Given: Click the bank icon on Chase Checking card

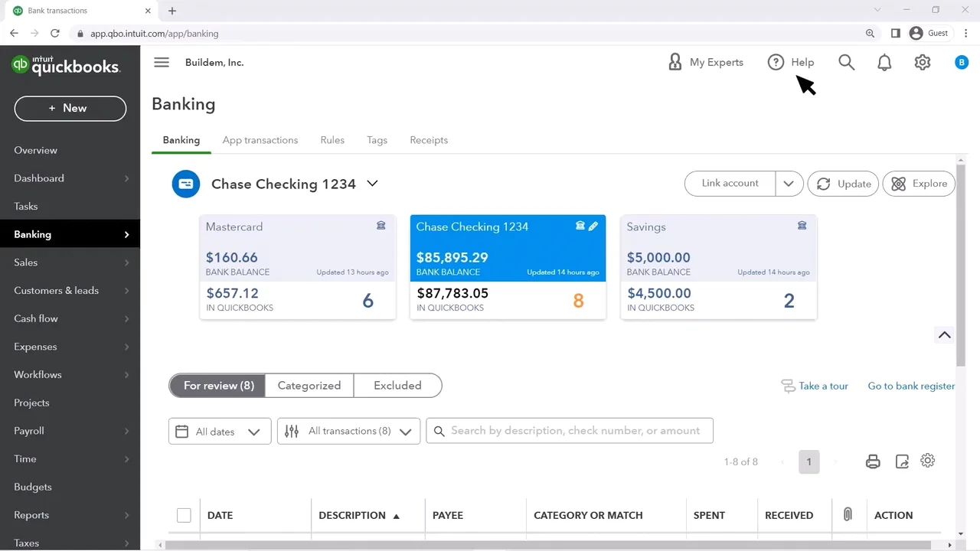Looking at the screenshot, I should pyautogui.click(x=580, y=226).
